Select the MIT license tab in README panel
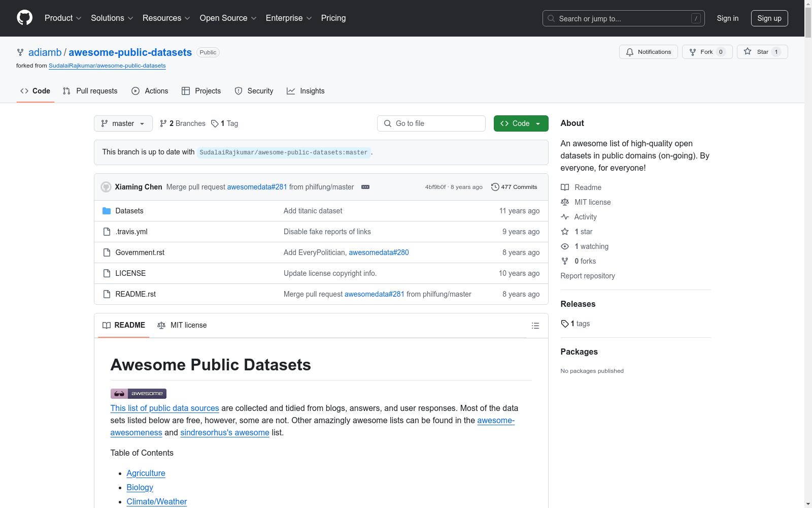The width and height of the screenshot is (812, 508). click(182, 325)
